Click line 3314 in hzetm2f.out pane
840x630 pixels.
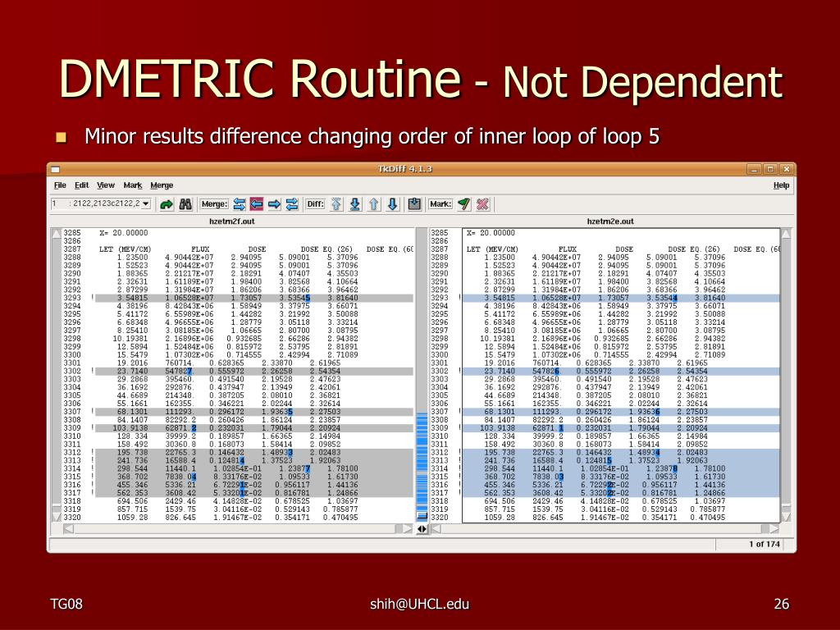click(x=254, y=468)
